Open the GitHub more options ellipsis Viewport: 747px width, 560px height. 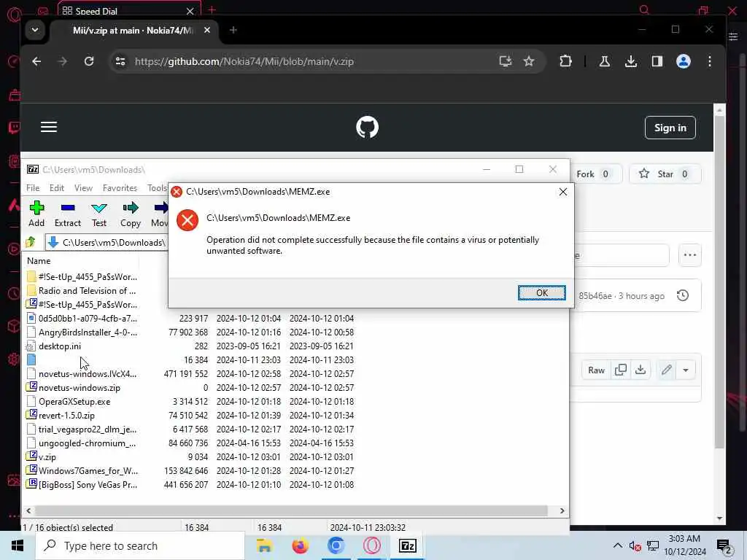pos(689,254)
